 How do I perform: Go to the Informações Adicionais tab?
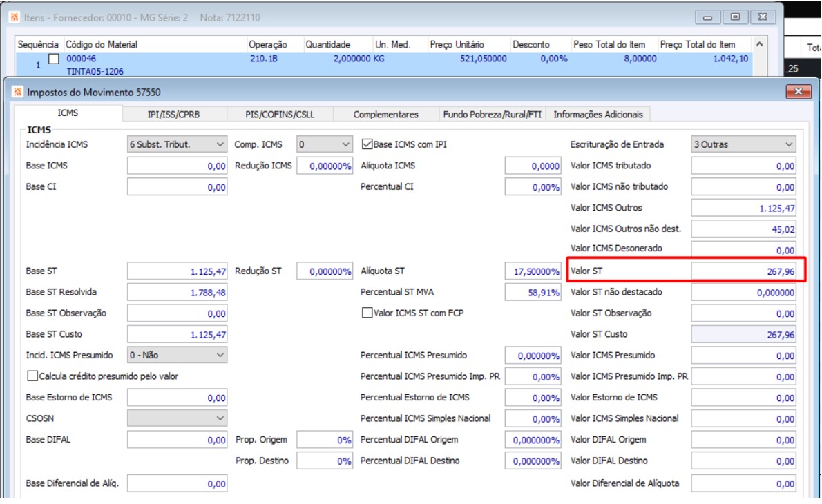[x=598, y=114]
